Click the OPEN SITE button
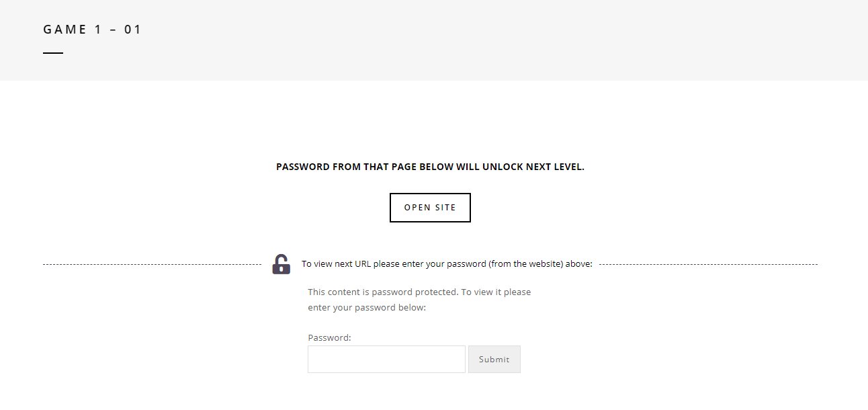 (430, 208)
